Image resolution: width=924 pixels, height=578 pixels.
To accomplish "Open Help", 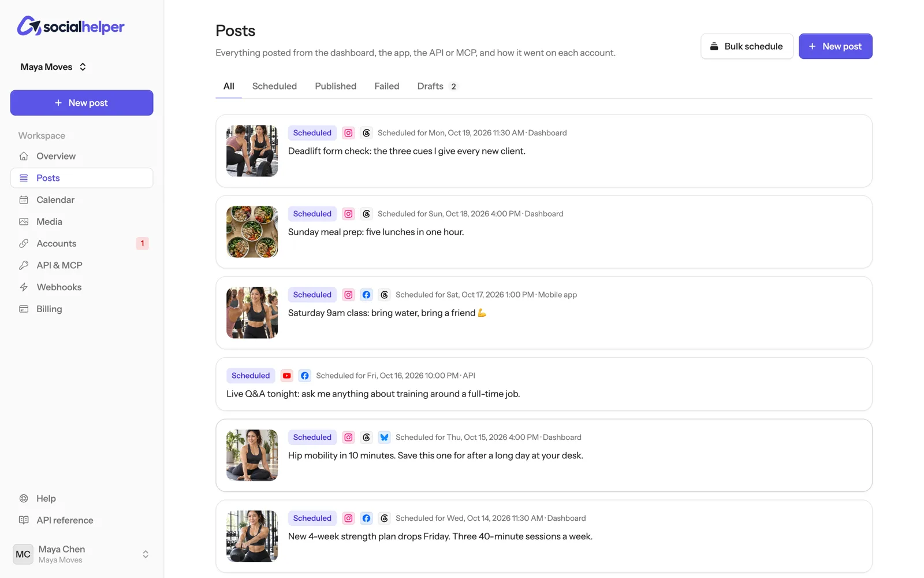I will 81,498.
